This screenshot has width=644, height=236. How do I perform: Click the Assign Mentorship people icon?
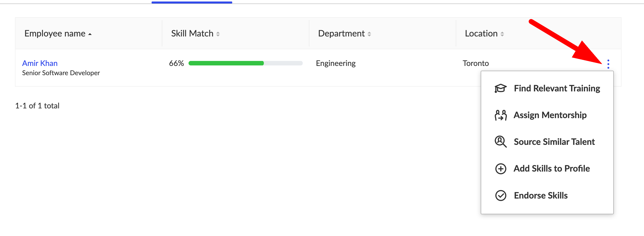click(500, 115)
